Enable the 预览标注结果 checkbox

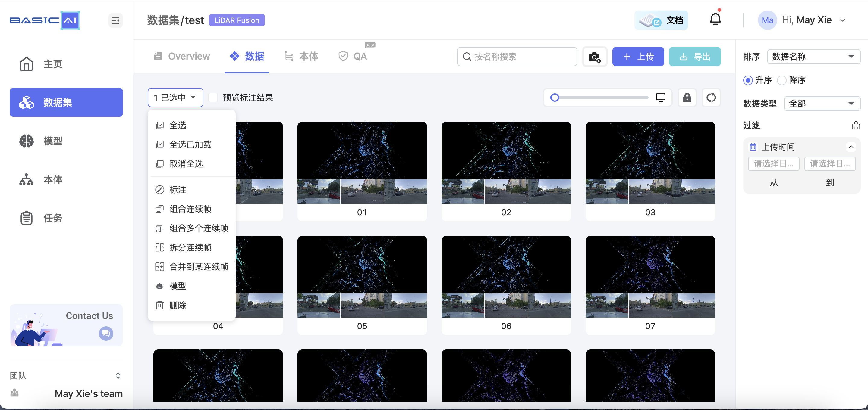click(x=213, y=98)
